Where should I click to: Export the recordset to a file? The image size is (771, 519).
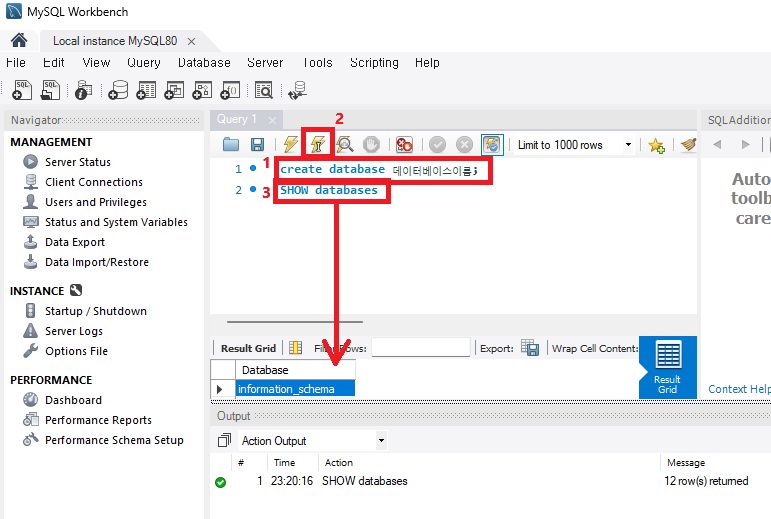coord(530,348)
